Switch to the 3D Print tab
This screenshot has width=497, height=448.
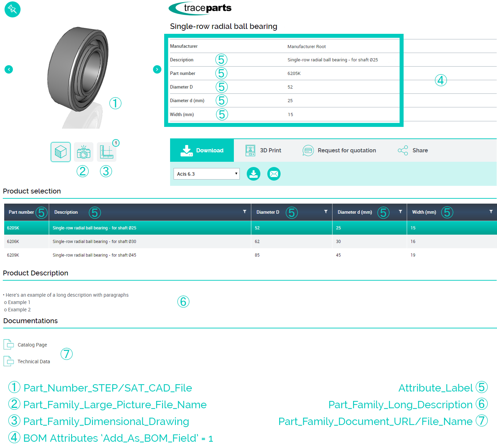(x=263, y=150)
